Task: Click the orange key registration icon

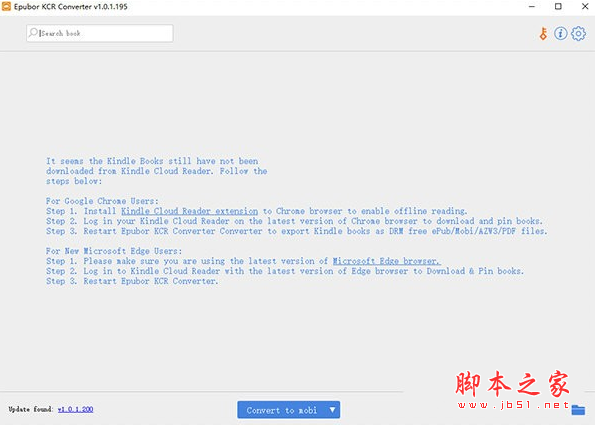Action: click(543, 34)
